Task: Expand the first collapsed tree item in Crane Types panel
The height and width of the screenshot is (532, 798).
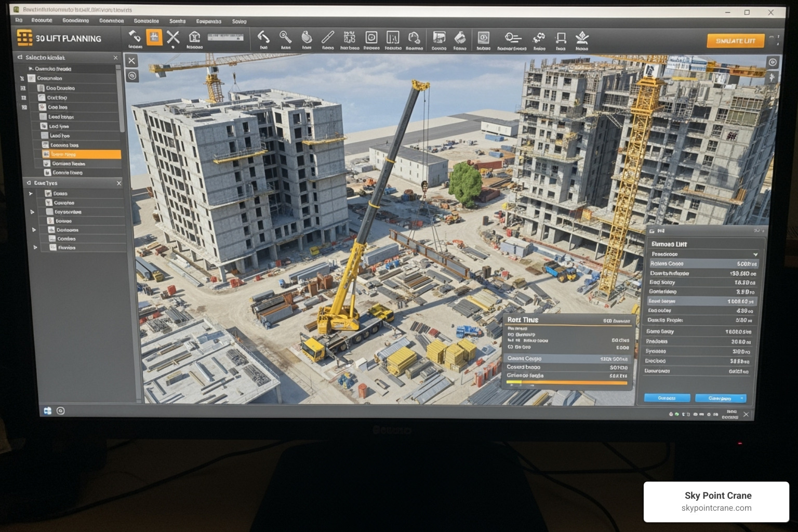Action: (31, 193)
